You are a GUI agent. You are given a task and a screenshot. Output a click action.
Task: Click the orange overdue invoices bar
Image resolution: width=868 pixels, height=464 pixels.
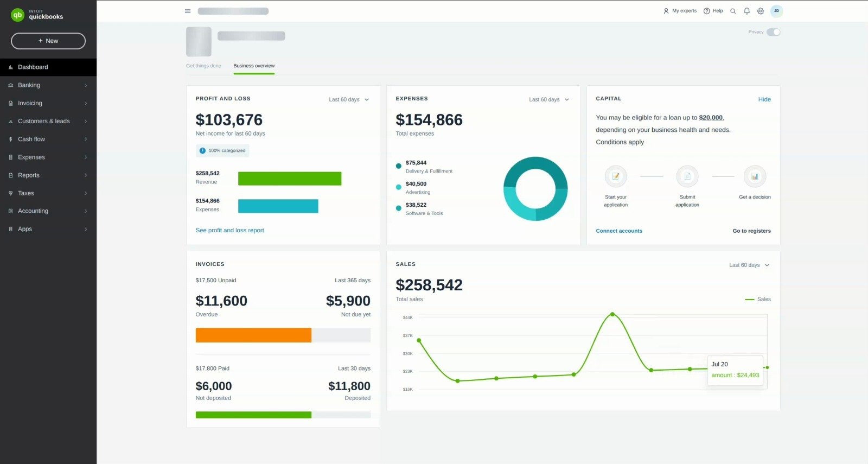click(x=253, y=335)
